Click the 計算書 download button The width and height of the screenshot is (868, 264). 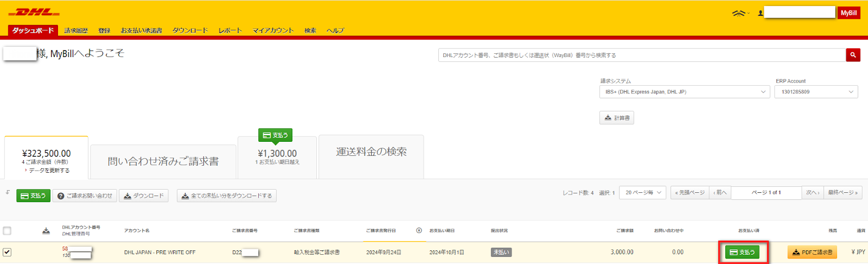click(x=617, y=118)
